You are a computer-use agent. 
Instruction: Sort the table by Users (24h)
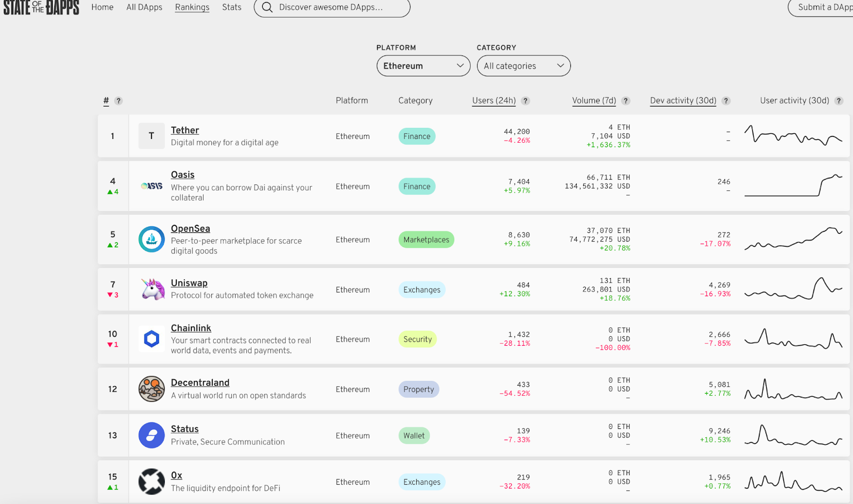click(x=494, y=101)
